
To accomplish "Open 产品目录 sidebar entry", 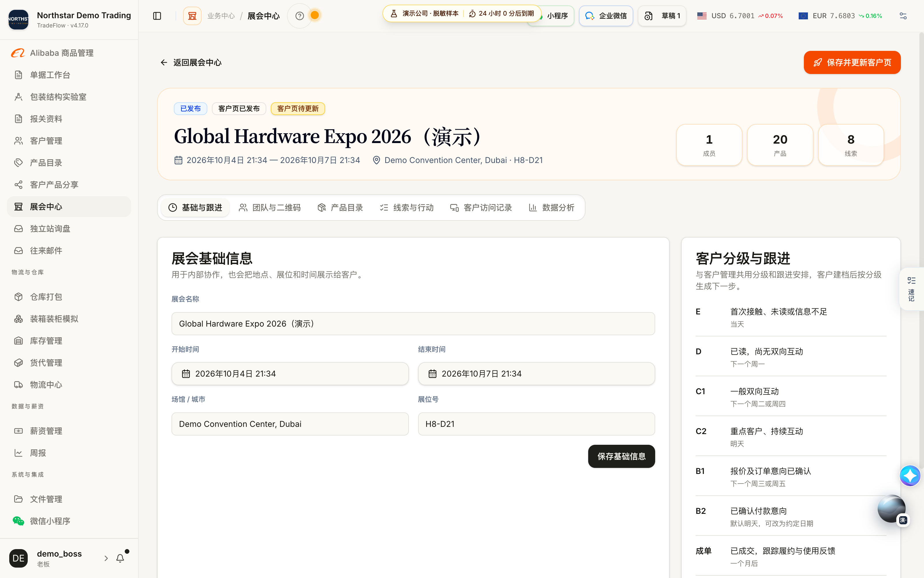I will (x=69, y=163).
